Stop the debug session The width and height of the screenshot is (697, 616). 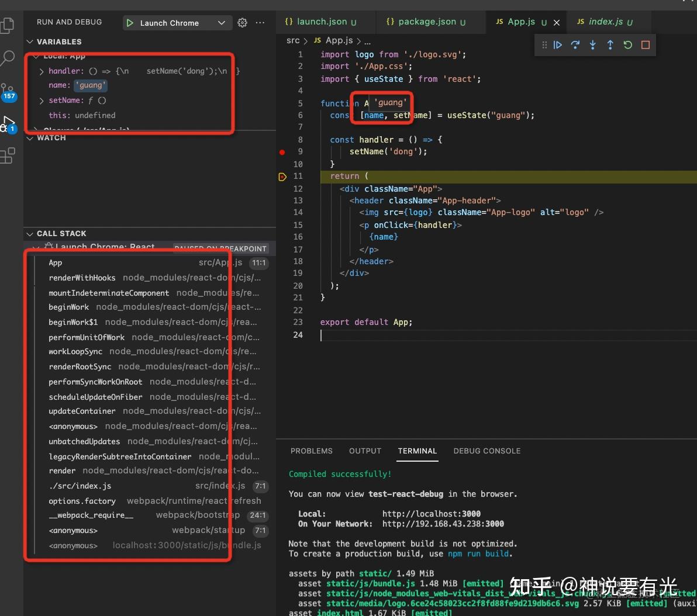(646, 45)
